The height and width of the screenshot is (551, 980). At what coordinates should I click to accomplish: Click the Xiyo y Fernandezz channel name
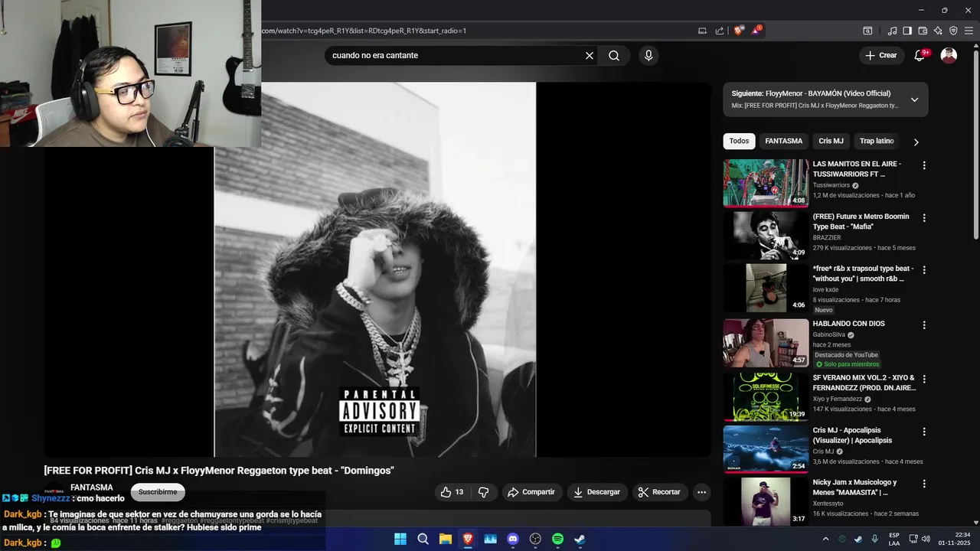837,399
